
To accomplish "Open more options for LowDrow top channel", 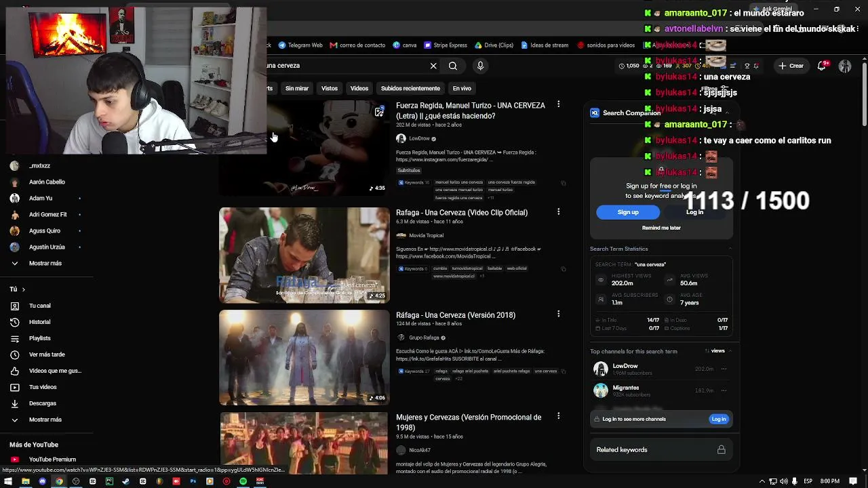I will click(x=724, y=369).
